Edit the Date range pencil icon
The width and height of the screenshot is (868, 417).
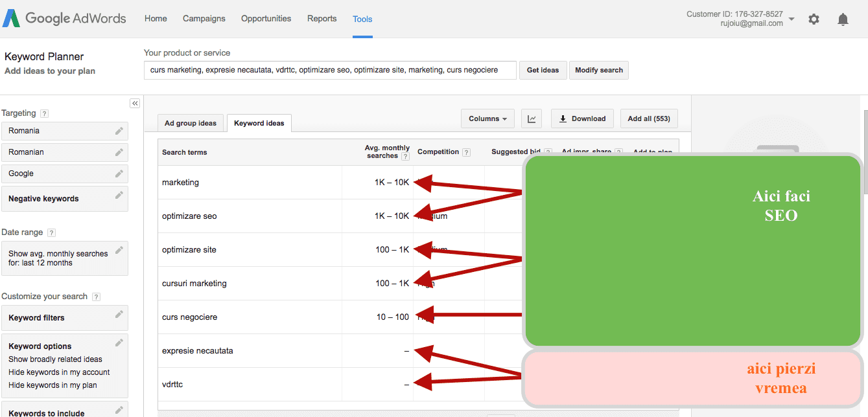(119, 250)
